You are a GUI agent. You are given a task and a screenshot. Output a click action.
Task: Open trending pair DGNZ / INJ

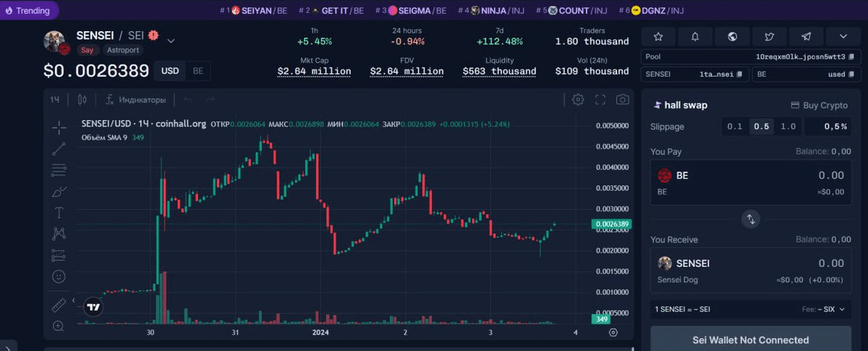650,10
